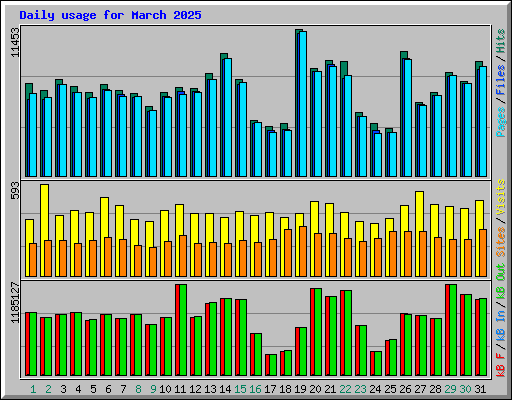The width and height of the screenshot is (512, 400).
Task: Click the title 'Daily usage for March 2025'
Action: pos(110,15)
